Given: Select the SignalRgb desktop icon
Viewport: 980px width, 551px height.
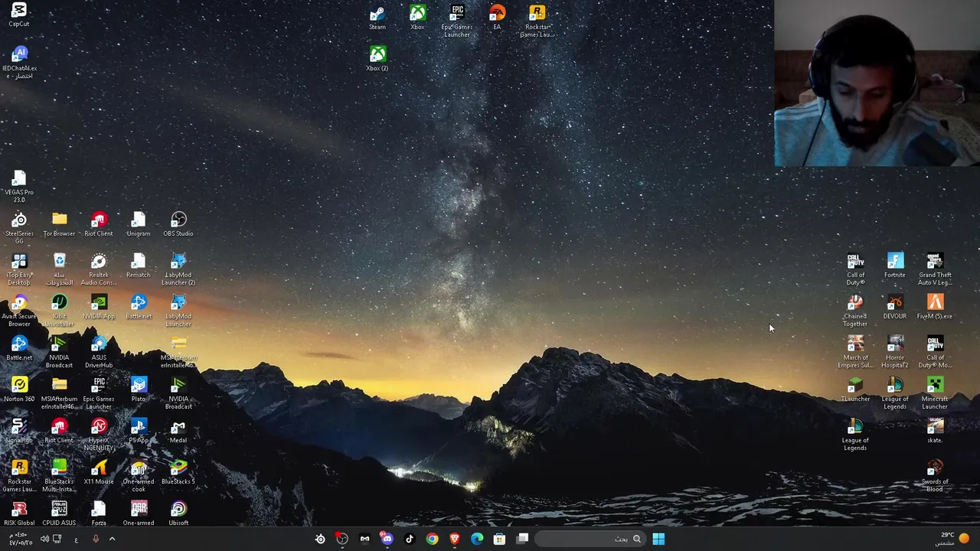Looking at the screenshot, I should [19, 430].
